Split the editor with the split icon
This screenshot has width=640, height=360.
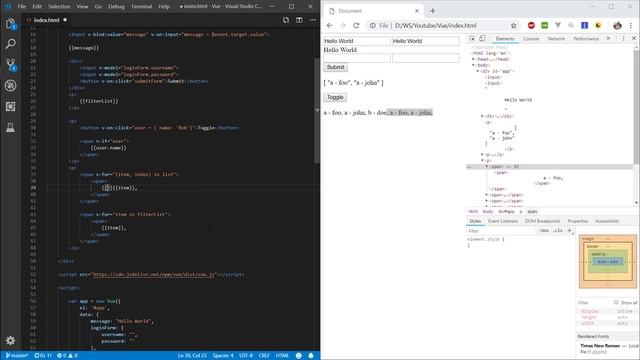point(299,20)
